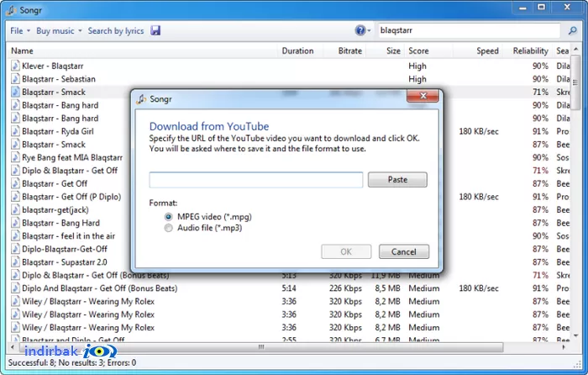Viewport: 588px width, 375px height.
Task: Open the blue help question mark icon
Action: [360, 30]
